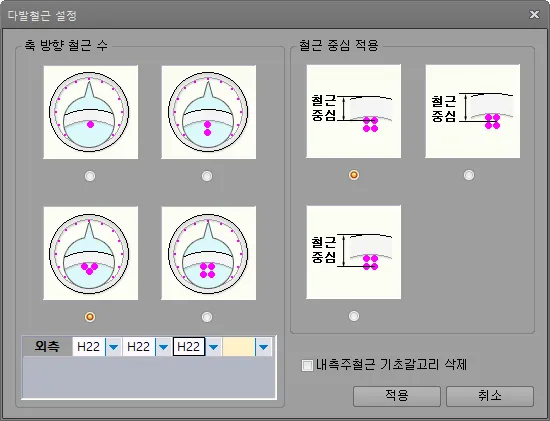The height and width of the screenshot is (421, 550).
Task: Click rebar center diagram aligned at bundle middle
Action: click(472, 111)
